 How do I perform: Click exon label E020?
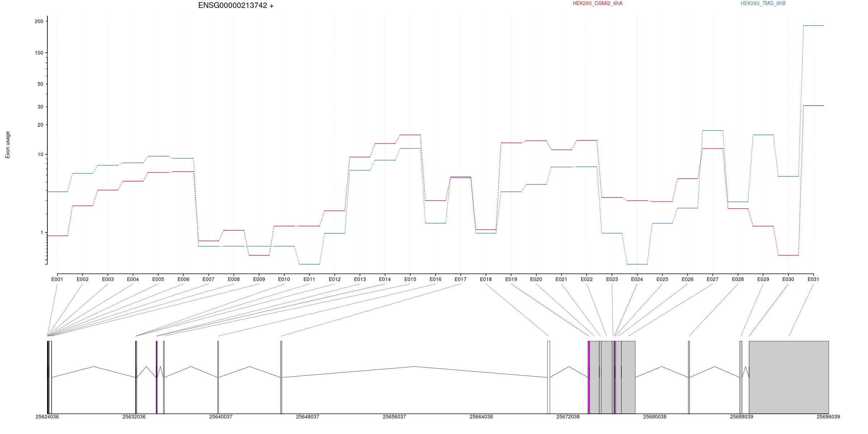pyautogui.click(x=536, y=279)
